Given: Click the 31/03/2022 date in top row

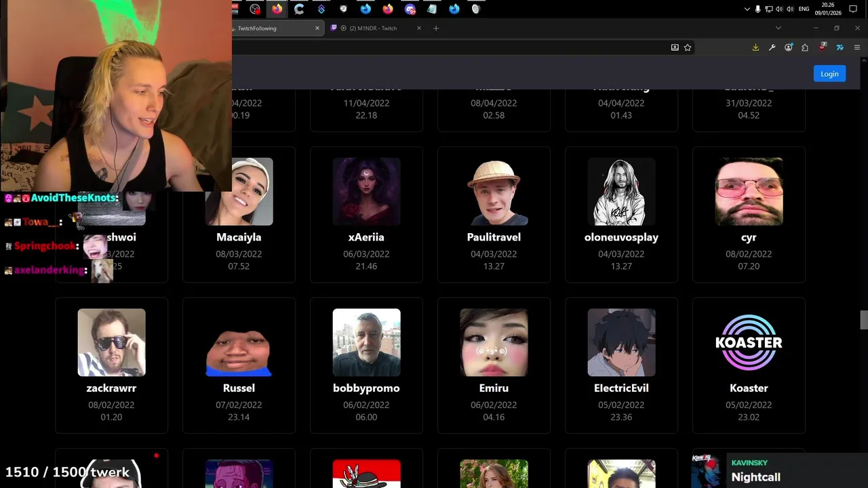Looking at the screenshot, I should (749, 103).
